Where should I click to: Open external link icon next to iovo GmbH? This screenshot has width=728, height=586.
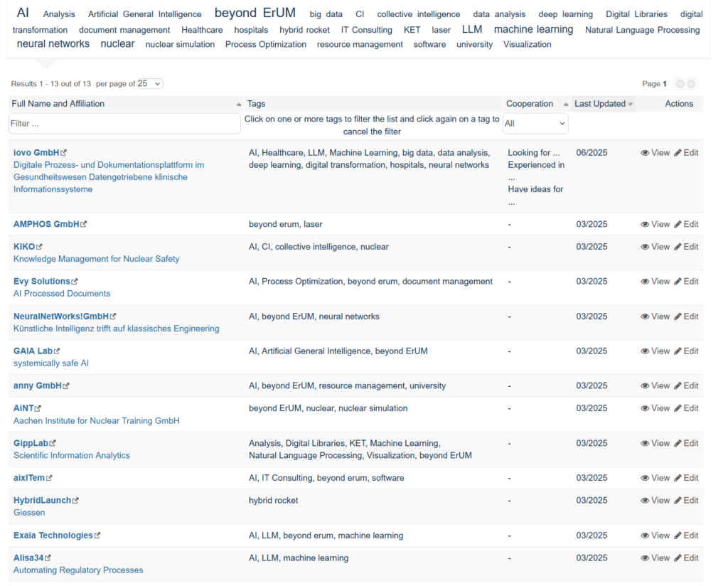tap(63, 153)
